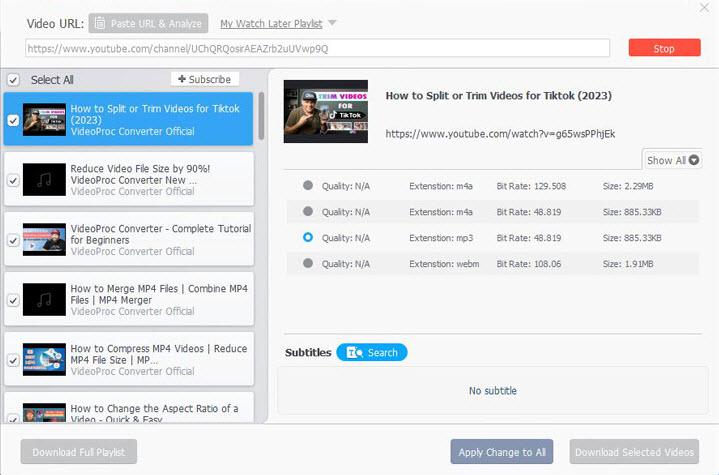The width and height of the screenshot is (719, 475).
Task: Select the Reduce Video File Size music-note thumbnail
Action: point(44,180)
